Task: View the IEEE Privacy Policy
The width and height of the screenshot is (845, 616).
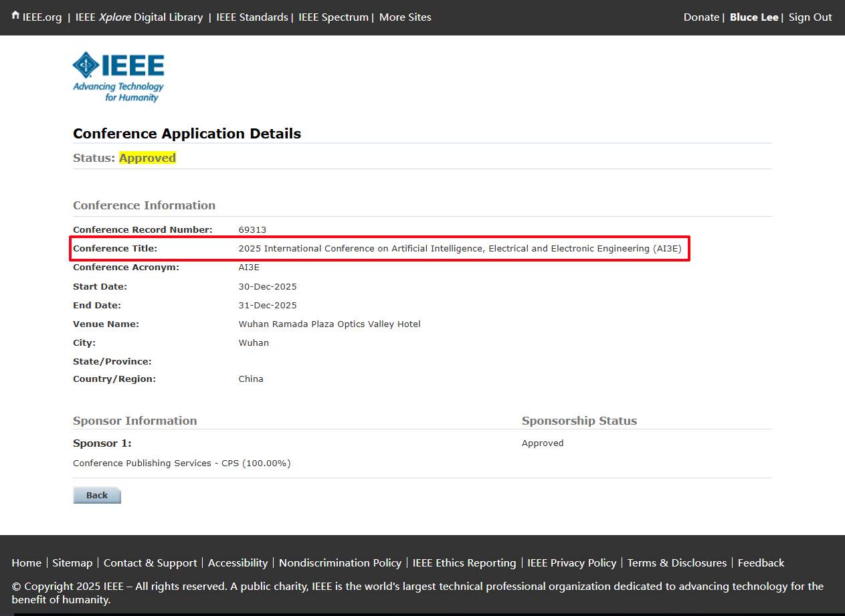Action: point(571,563)
